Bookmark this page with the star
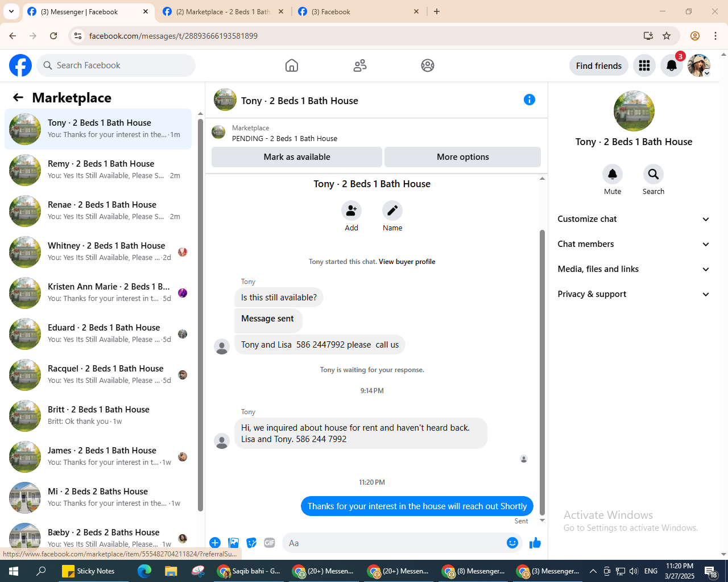Viewport: 728px width, 582px height. [667, 36]
